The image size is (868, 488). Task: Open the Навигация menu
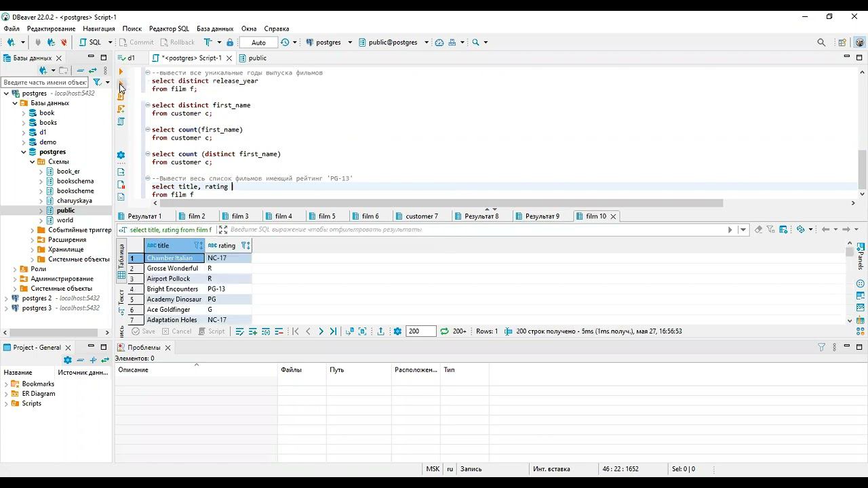(99, 28)
